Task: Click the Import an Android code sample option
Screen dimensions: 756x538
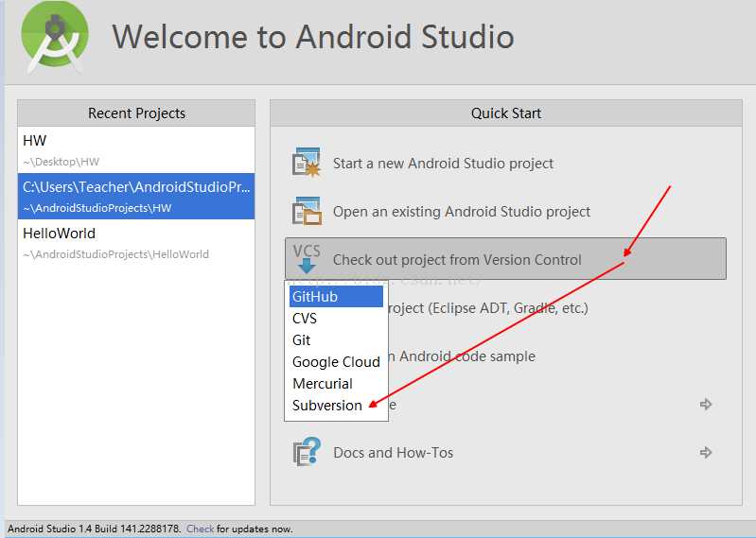Action: coord(462,356)
